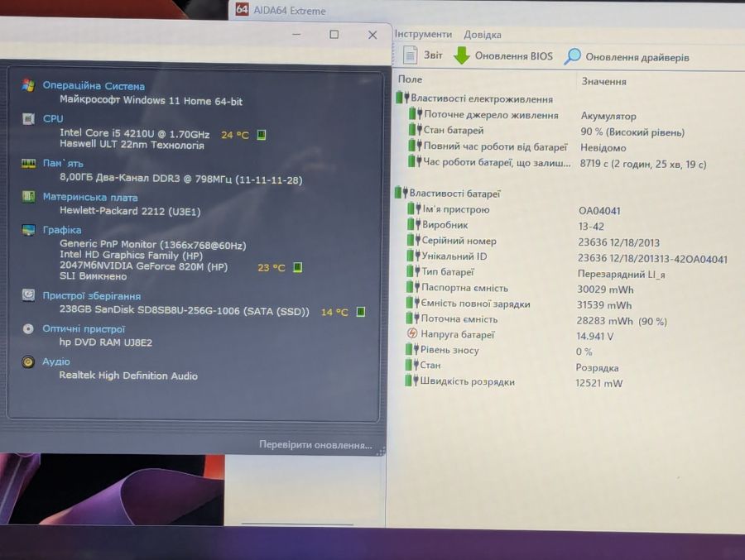Maximize the Speccy summary window
Screen dimensions: 745x560
point(334,34)
